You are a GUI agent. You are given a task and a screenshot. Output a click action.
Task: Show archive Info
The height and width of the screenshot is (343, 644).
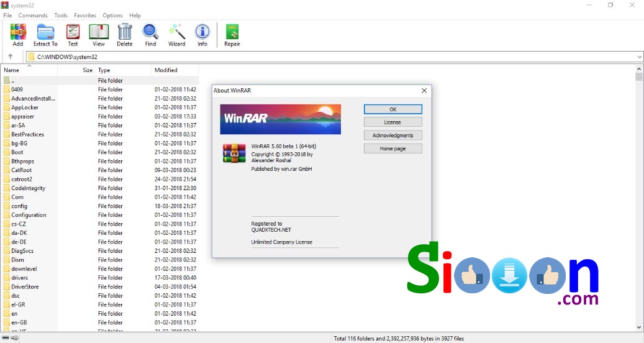(202, 35)
